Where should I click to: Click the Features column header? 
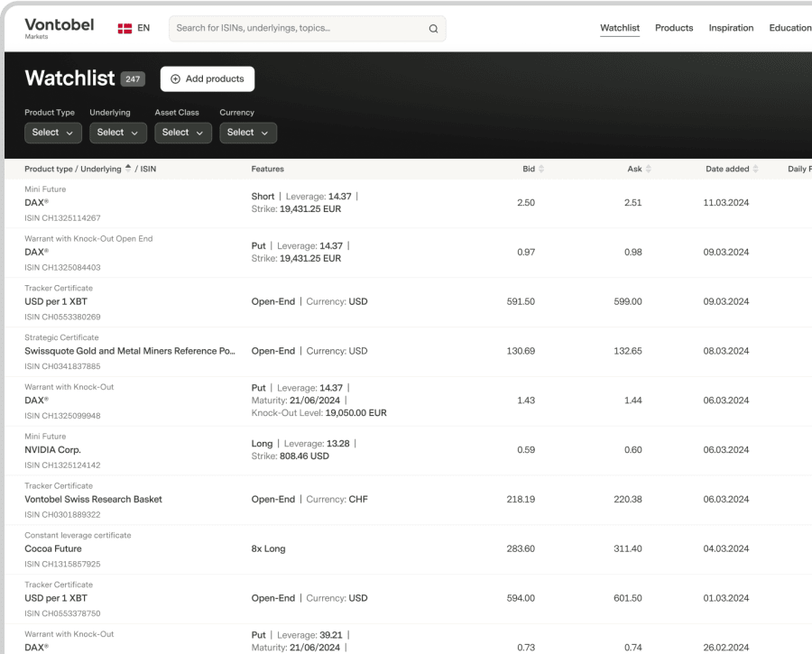click(x=268, y=169)
